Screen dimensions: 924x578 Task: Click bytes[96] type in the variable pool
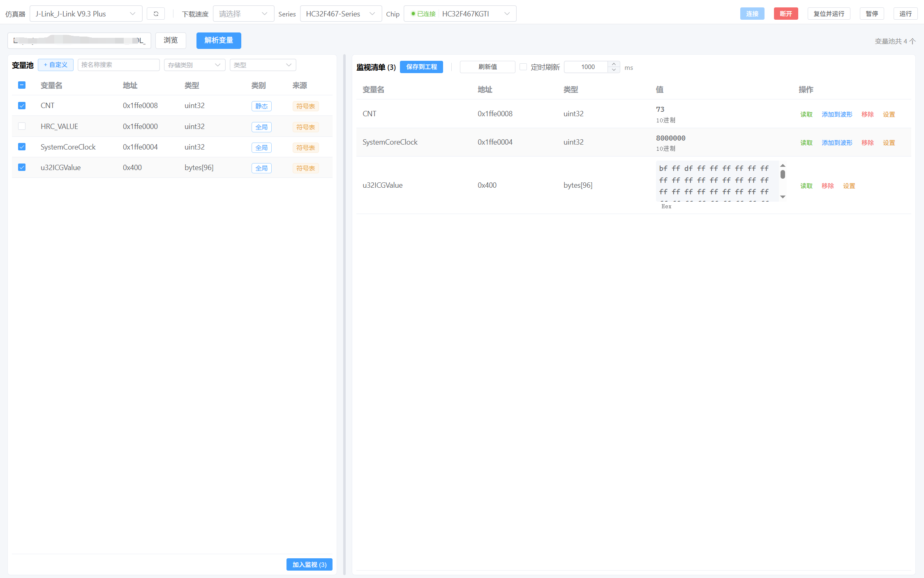coord(199,167)
